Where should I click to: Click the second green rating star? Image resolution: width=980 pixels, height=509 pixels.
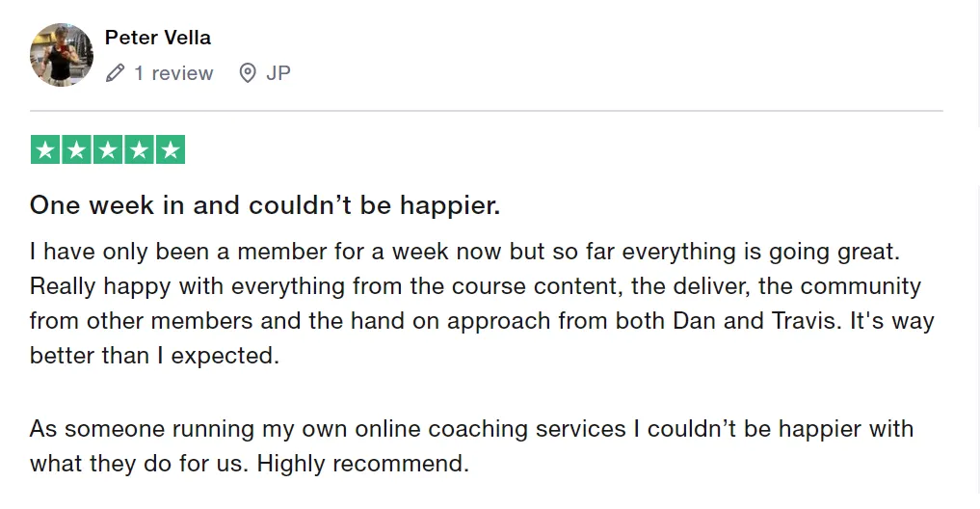coord(76,149)
